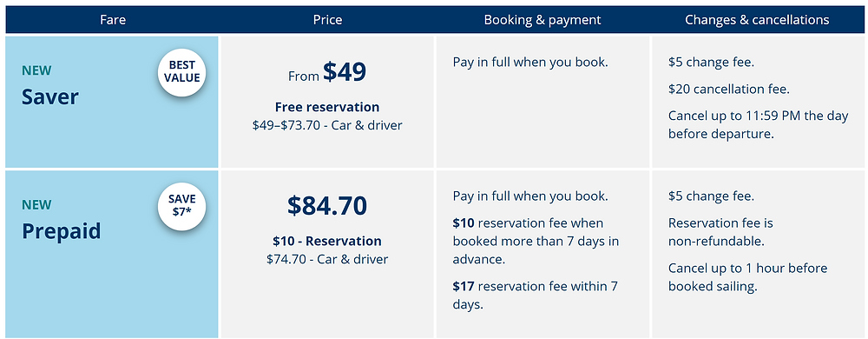Click the $74.70 Car & driver text
Viewport: 868px width, 339px height.
327,259
